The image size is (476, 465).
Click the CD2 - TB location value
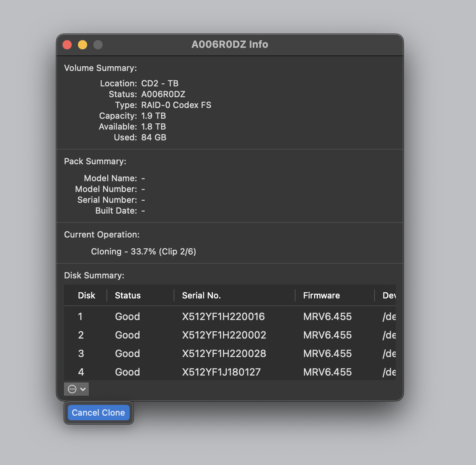point(160,83)
